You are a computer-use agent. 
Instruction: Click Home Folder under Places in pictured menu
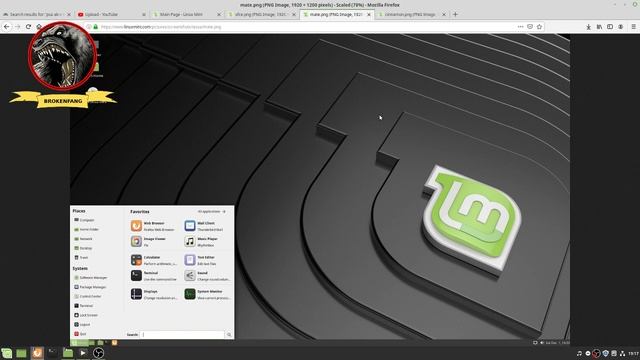(x=87, y=229)
